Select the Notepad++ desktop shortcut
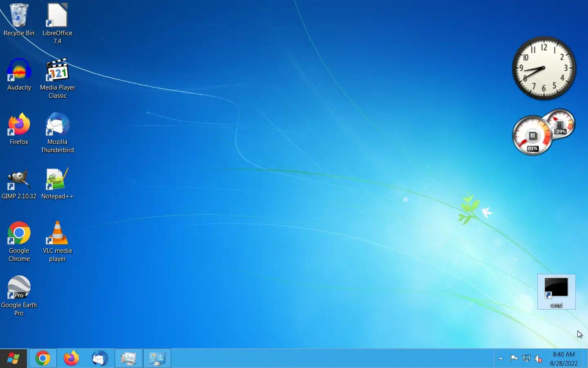 (57, 184)
